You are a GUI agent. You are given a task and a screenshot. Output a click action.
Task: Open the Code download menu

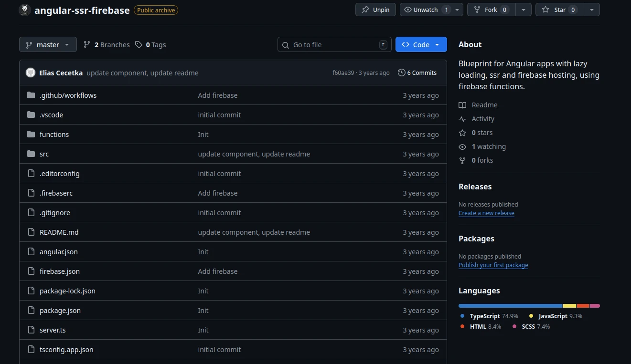point(421,44)
